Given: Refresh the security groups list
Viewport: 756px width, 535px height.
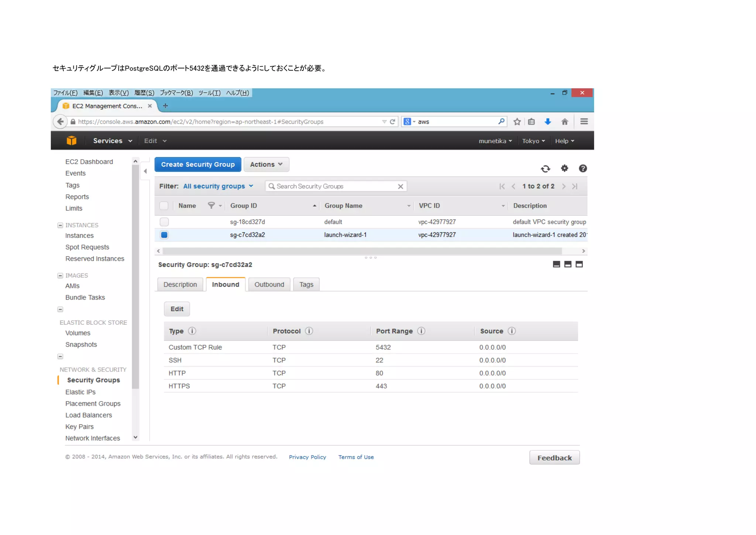Looking at the screenshot, I should (545, 169).
